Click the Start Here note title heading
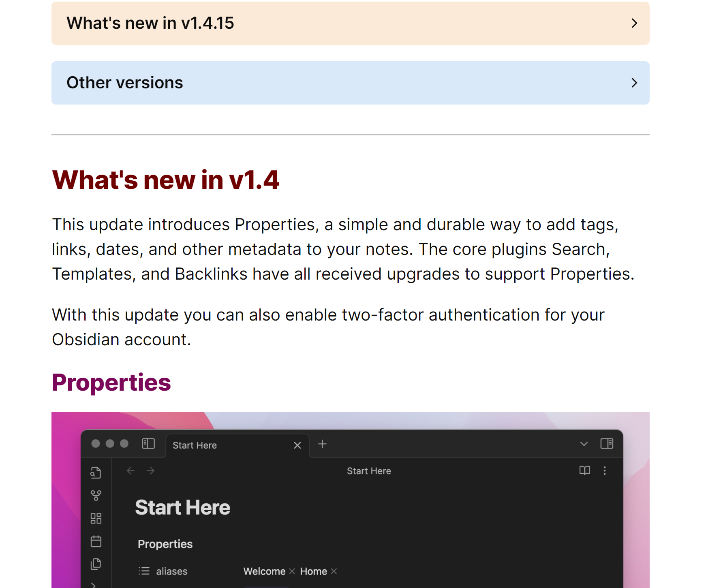This screenshot has height=588, width=723. click(x=182, y=507)
